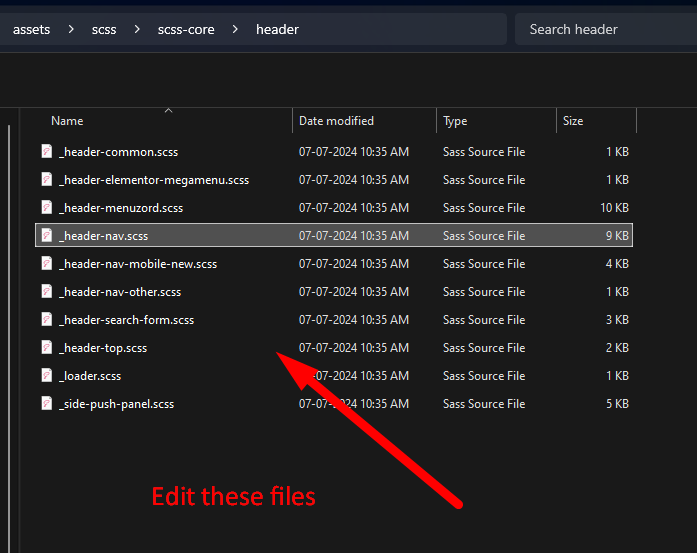The width and height of the screenshot is (697, 553).
Task: Expand the chevron after scss-core
Action: [x=235, y=29]
